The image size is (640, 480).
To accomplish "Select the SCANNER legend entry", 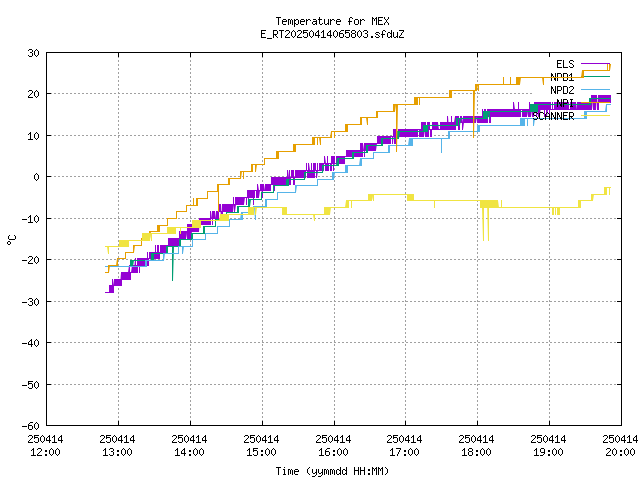I will (x=553, y=116).
